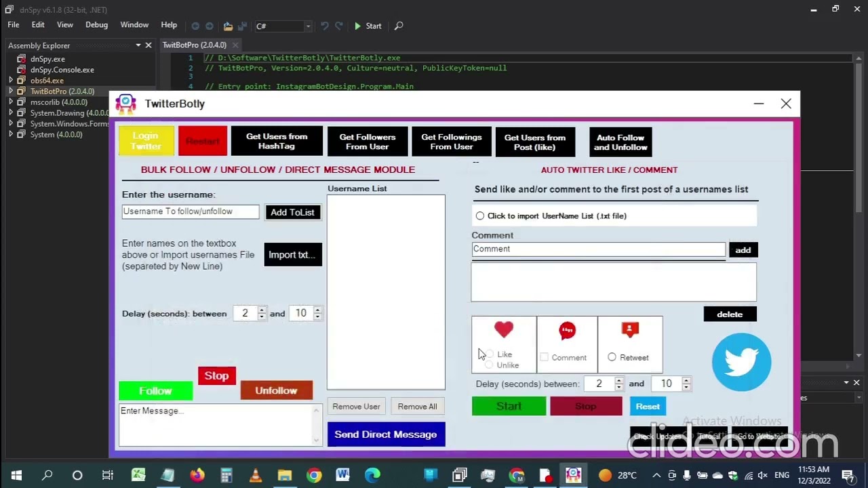Open Calculator from taskbar
This screenshot has height=488, width=868.
click(x=226, y=475)
